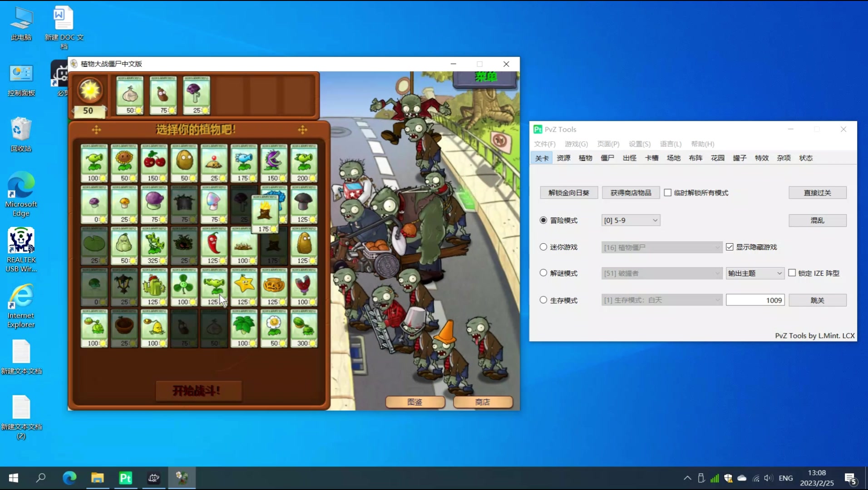This screenshot has width=868, height=490.
Task: Click the PvZ Tools taskbar icon
Action: tap(126, 478)
